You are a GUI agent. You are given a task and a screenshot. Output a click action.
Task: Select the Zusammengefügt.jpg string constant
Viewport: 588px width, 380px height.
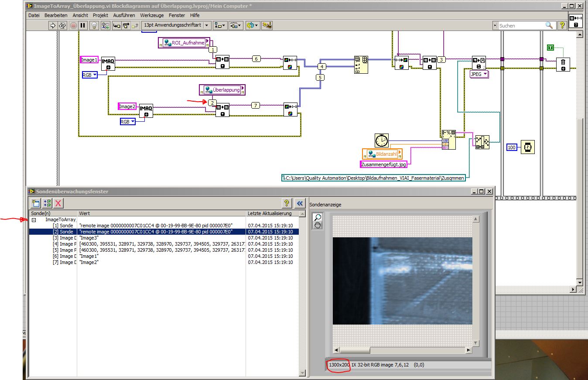(384, 164)
